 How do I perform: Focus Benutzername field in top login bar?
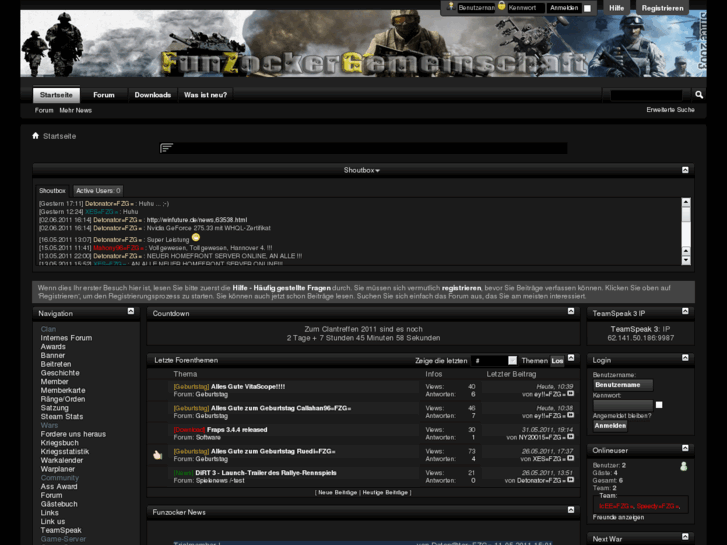tap(476, 8)
